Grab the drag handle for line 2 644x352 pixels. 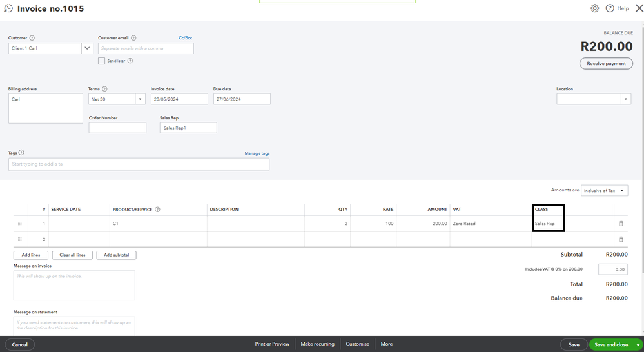[19, 239]
